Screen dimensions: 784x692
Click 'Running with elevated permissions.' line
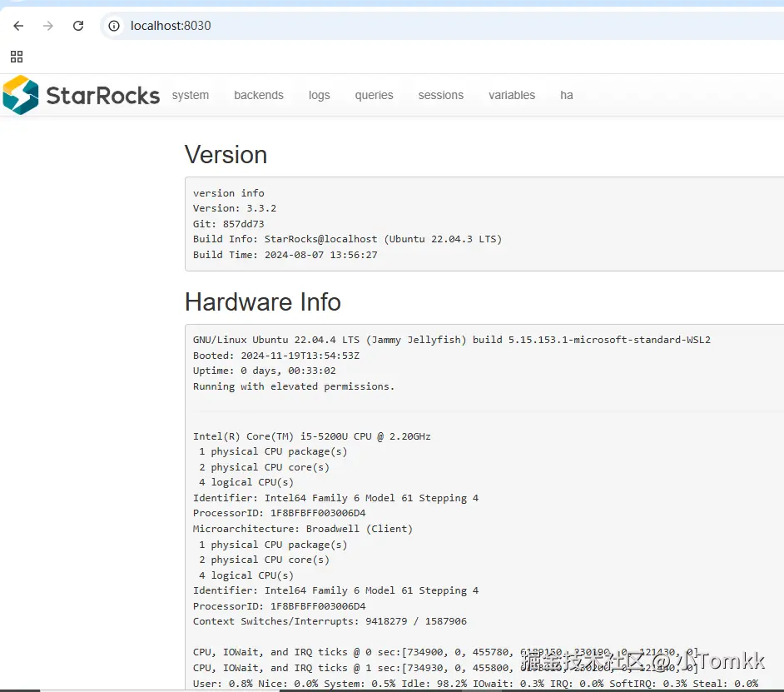[x=294, y=386]
